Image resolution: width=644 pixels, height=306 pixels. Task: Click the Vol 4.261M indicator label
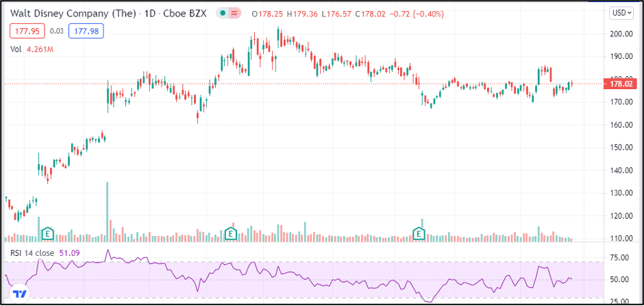click(32, 49)
